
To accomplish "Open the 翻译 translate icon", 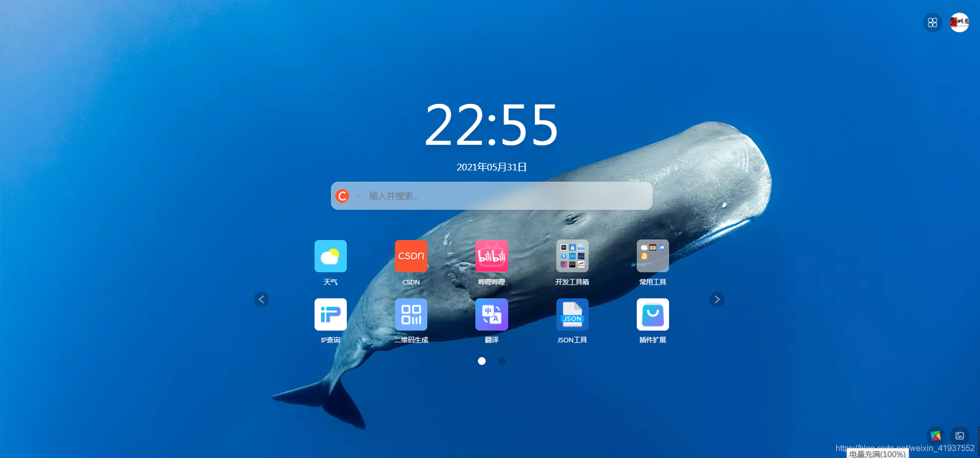I will click(x=492, y=314).
